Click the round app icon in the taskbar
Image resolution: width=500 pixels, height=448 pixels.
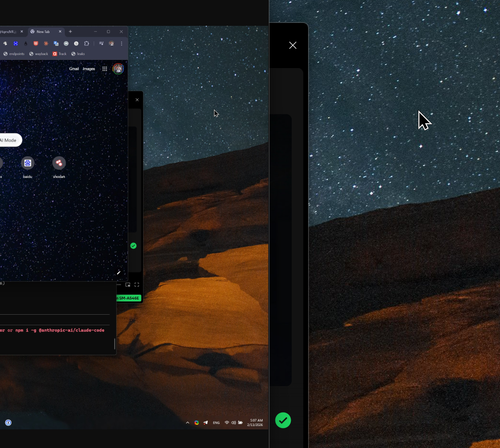pyautogui.click(x=8, y=423)
